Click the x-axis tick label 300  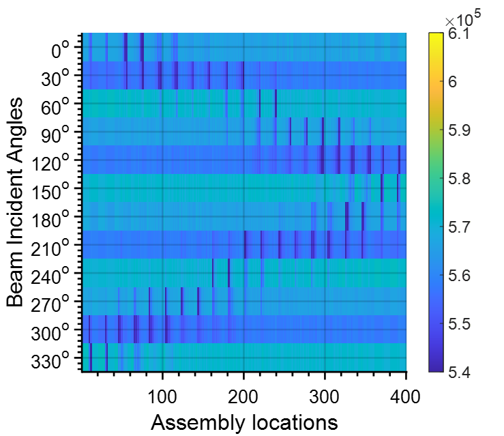click(325, 396)
